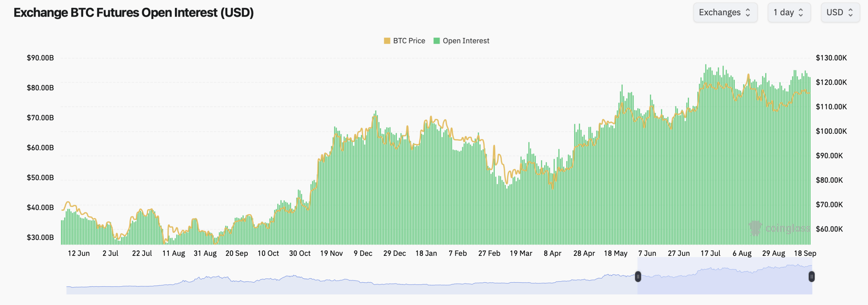Open the 1 day interval dropdown
This screenshot has width=868, height=305.
[x=789, y=12]
